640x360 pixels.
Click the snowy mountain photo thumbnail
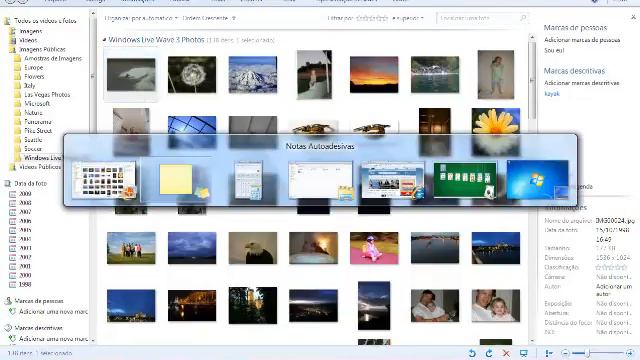pyautogui.click(x=253, y=75)
